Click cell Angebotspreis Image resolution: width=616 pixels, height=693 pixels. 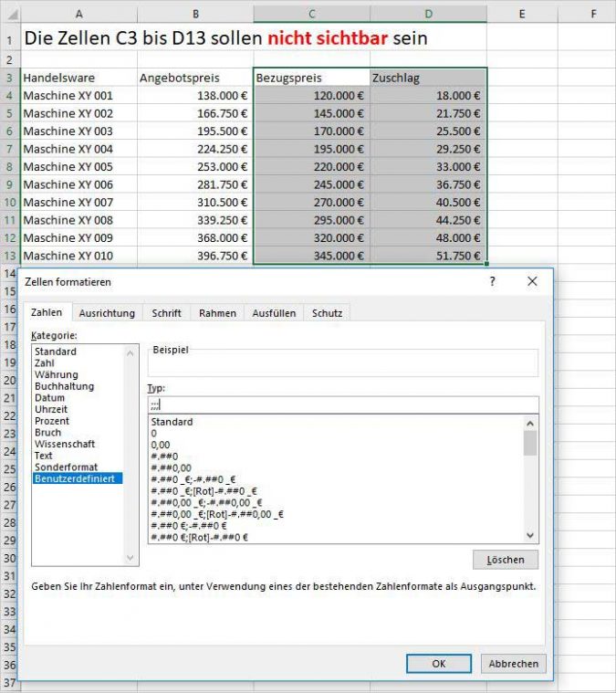195,78
